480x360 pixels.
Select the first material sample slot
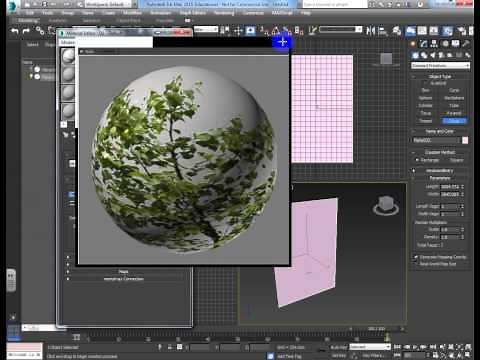tap(68, 56)
